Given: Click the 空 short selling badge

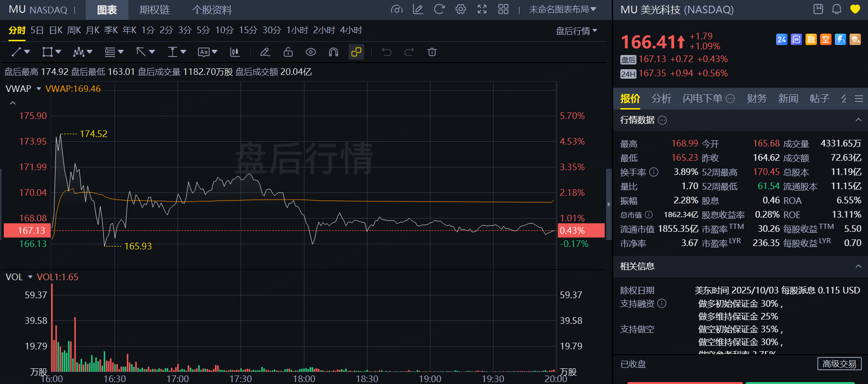Looking at the screenshot, I should point(826,39).
